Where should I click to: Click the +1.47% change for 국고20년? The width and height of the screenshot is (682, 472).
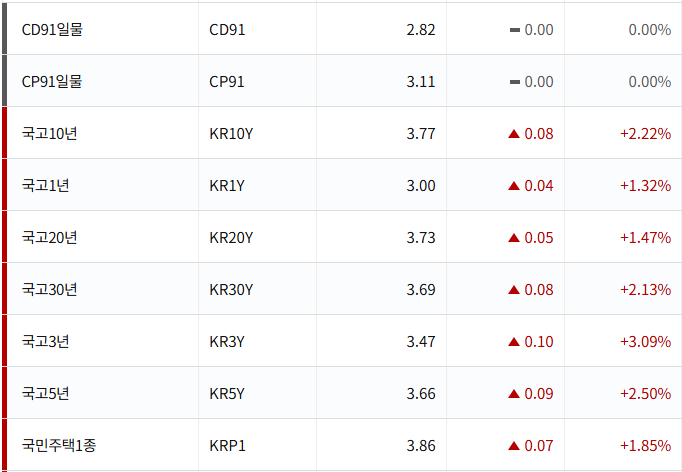pyautogui.click(x=645, y=238)
